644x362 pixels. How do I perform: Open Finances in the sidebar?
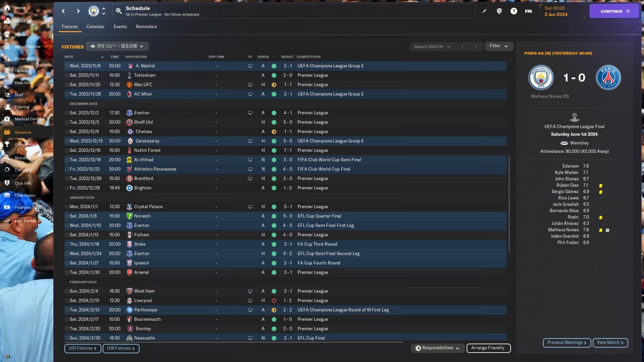(x=23, y=207)
